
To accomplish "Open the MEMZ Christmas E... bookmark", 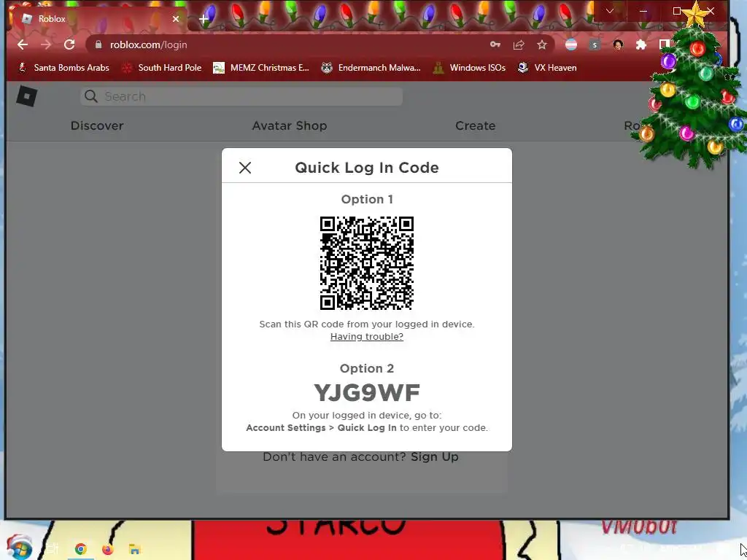I will click(262, 68).
